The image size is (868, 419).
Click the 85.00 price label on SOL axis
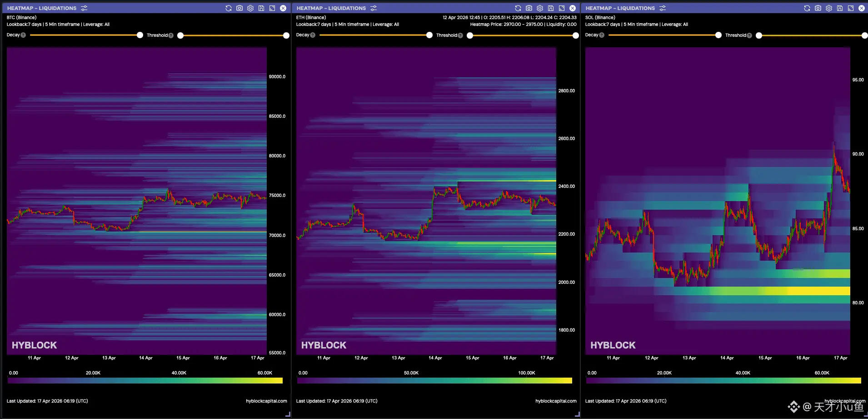[x=858, y=228]
